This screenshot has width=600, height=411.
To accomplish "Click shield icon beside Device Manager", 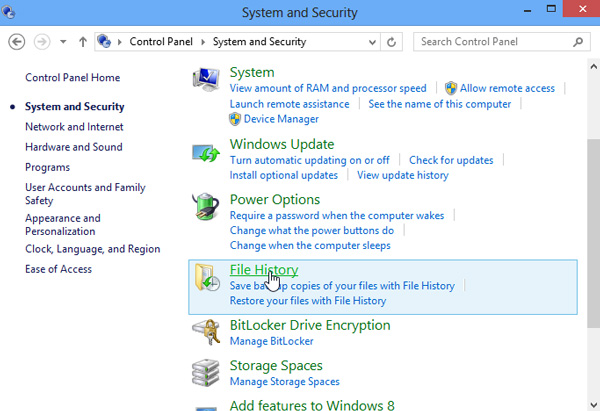I will coord(235,119).
